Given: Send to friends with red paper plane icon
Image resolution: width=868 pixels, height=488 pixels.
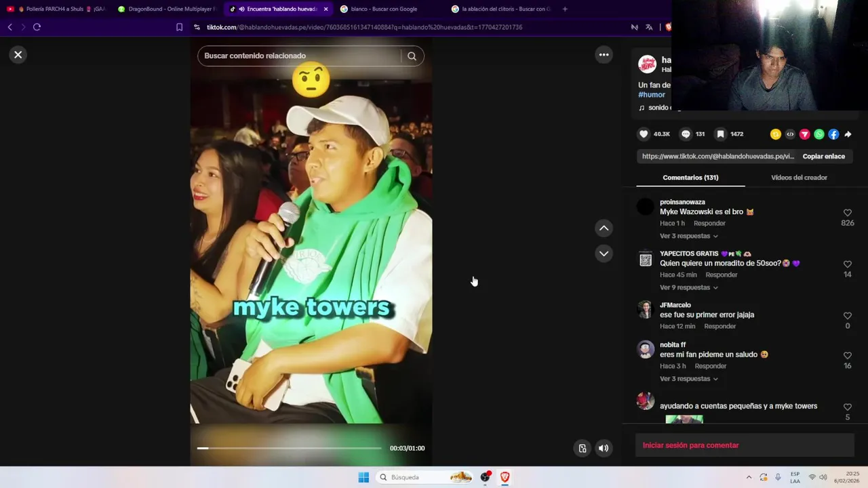Looking at the screenshot, I should click(805, 134).
